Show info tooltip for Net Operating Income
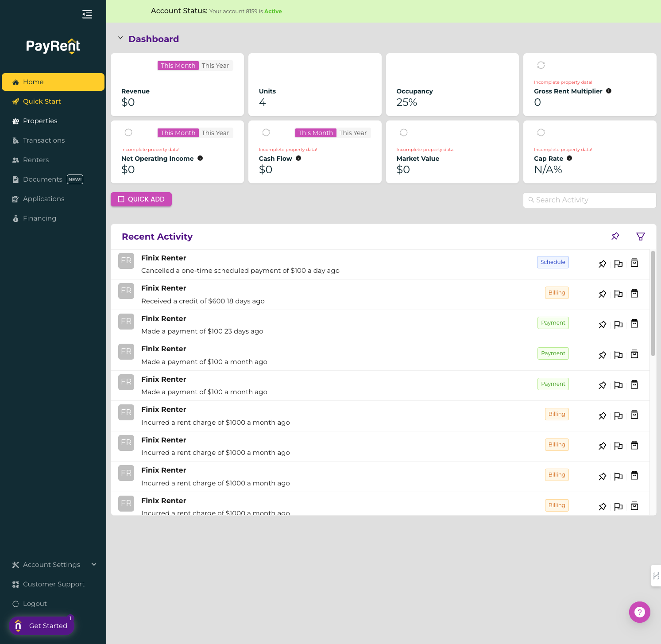This screenshot has height=644, width=661. pyautogui.click(x=200, y=158)
